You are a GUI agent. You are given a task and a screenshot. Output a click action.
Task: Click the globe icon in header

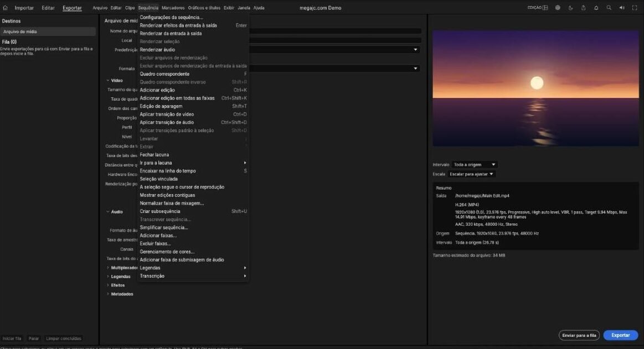coord(558,7)
